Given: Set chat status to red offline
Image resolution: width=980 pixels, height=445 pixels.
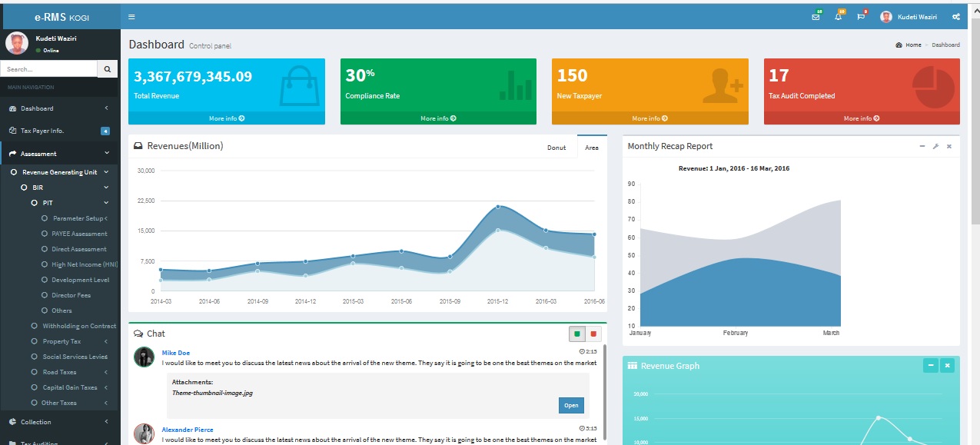Looking at the screenshot, I should 593,334.
